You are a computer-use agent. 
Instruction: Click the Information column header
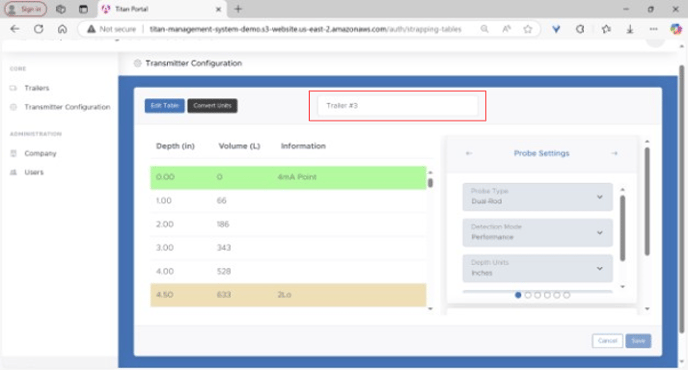click(x=303, y=146)
